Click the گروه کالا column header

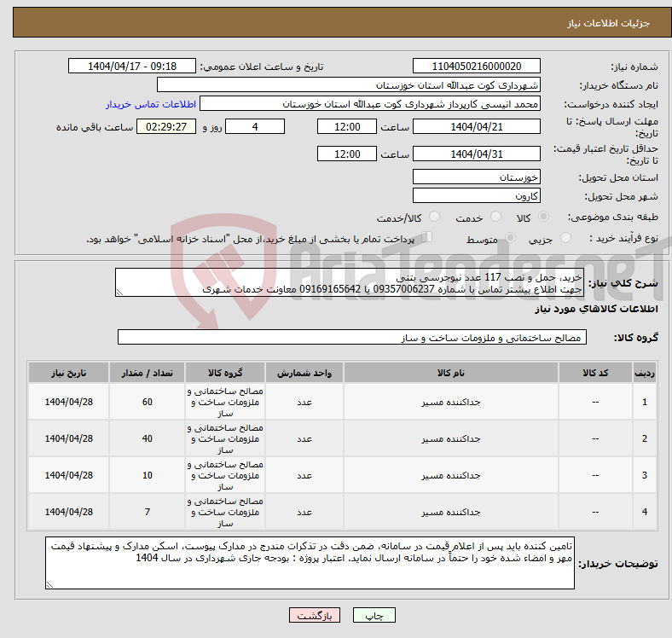(225, 373)
